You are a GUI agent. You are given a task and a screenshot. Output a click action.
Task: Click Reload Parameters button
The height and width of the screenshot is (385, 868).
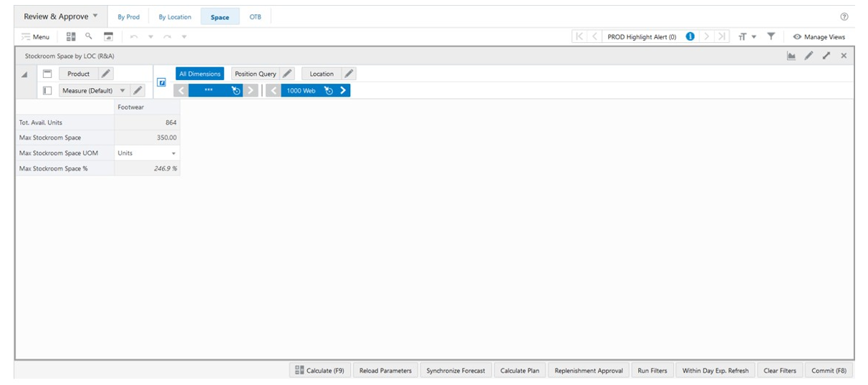(x=385, y=370)
